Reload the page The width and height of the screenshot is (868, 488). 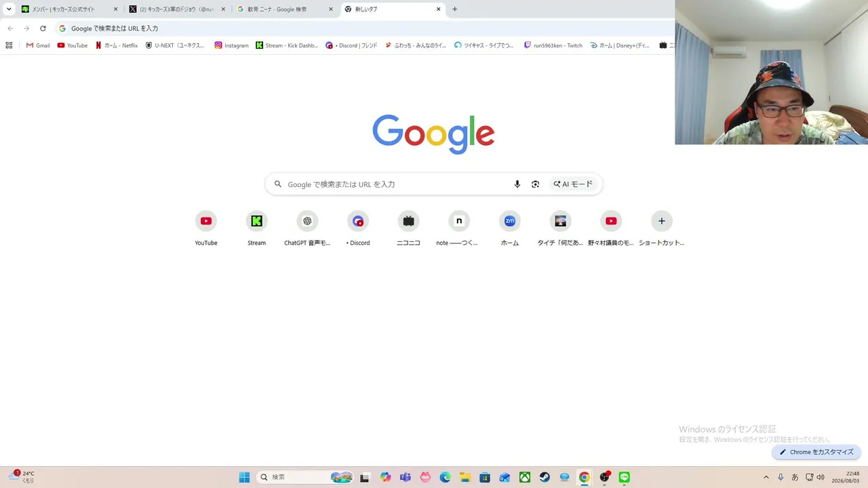point(43,28)
